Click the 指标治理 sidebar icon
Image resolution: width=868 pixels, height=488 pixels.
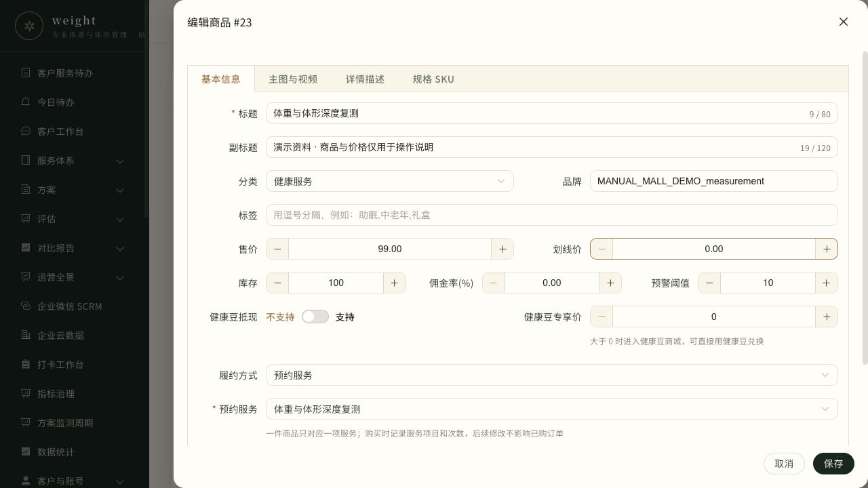(26, 393)
